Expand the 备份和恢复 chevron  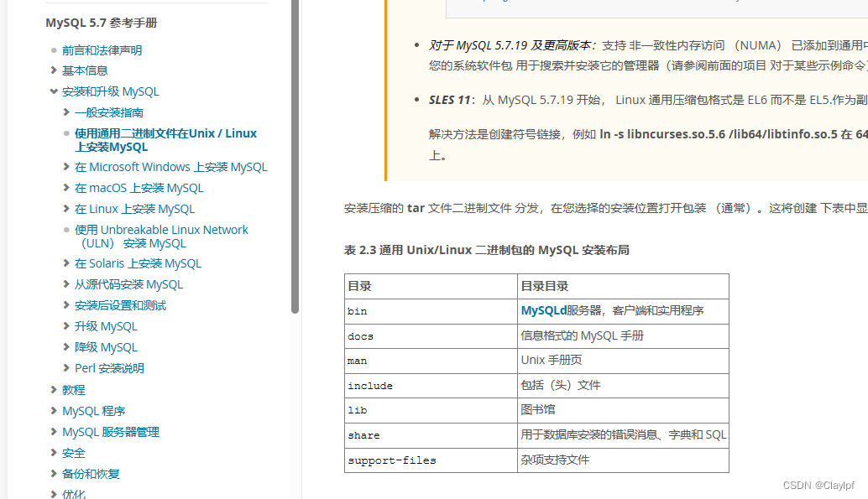(54, 474)
